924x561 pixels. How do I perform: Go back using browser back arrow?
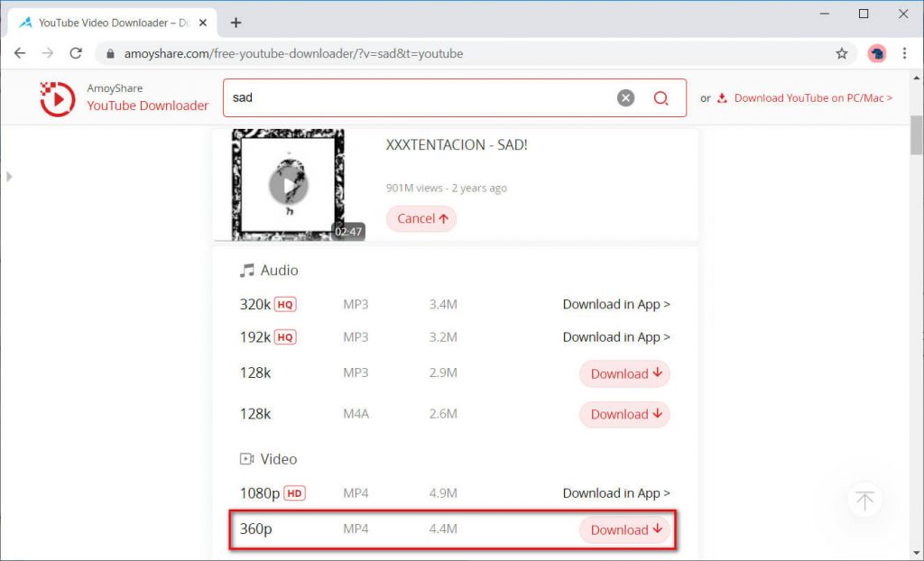click(20, 53)
